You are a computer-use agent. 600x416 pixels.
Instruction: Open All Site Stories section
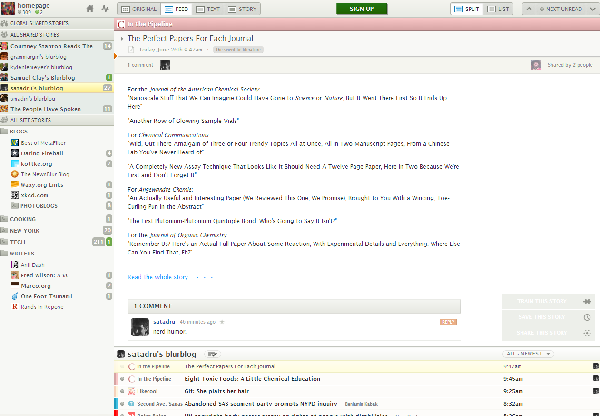(x=57, y=120)
